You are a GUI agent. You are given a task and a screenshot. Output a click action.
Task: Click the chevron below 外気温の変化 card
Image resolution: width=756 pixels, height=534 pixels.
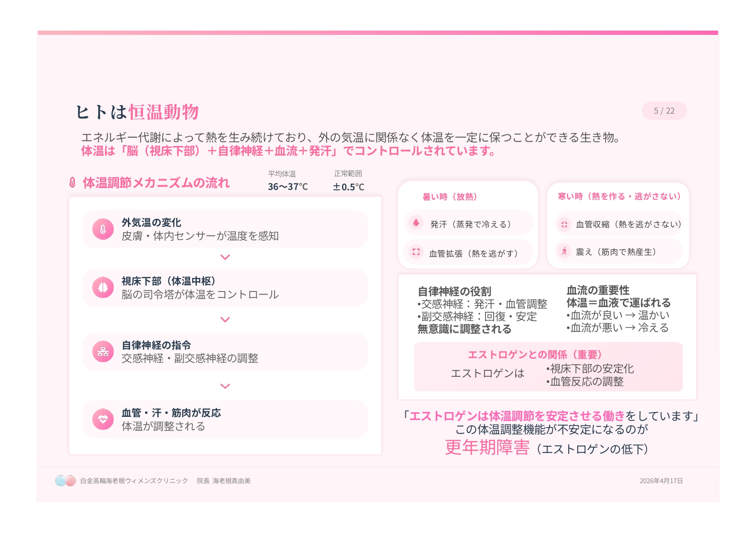click(225, 257)
